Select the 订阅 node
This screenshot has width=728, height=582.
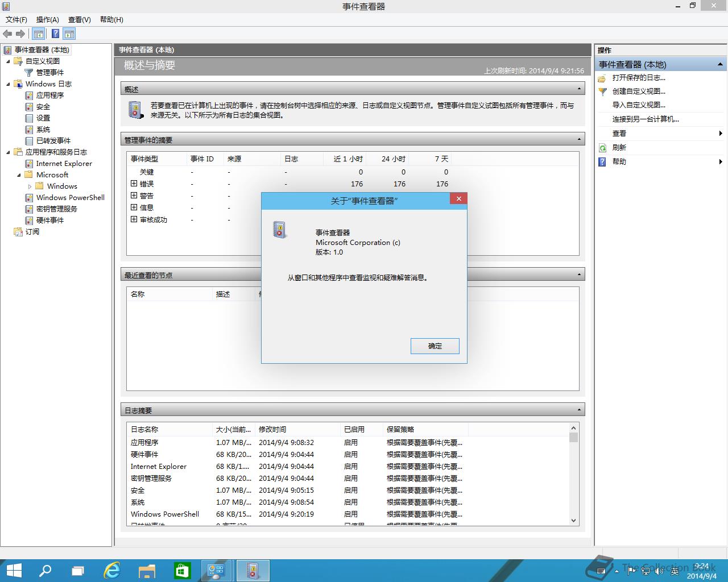[x=32, y=231]
